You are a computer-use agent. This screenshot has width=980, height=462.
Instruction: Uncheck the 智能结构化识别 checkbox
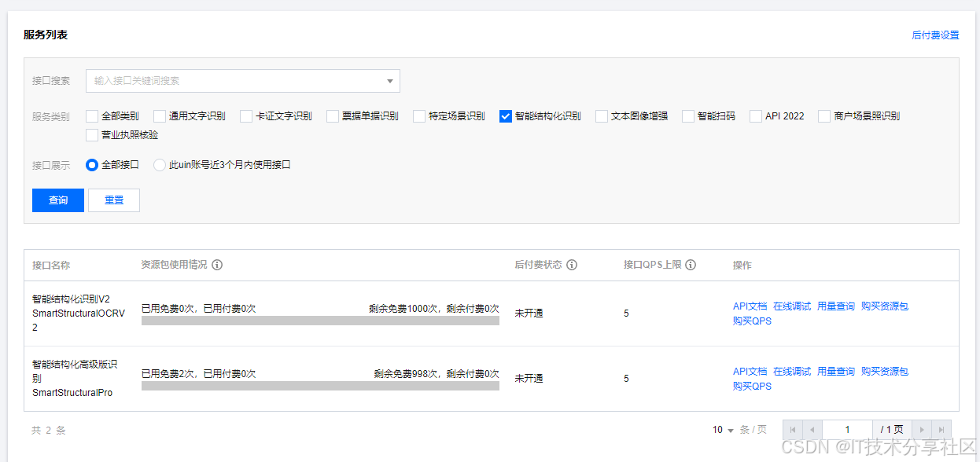coord(506,116)
